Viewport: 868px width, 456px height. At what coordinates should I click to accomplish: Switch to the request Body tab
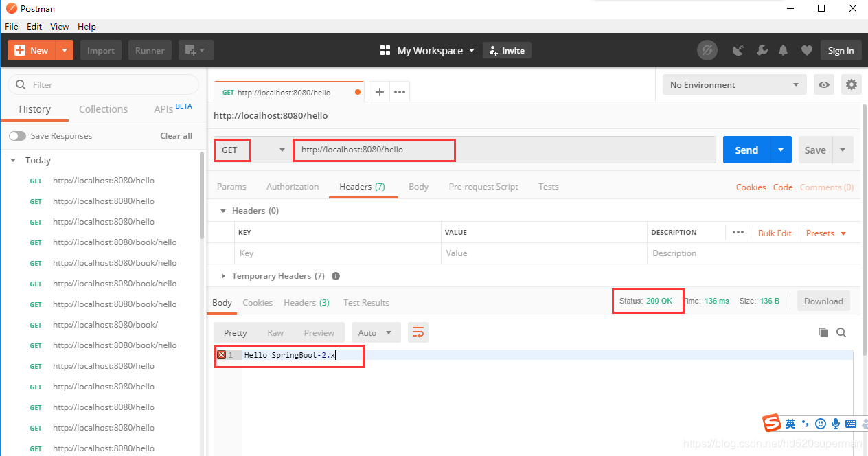pyautogui.click(x=418, y=187)
